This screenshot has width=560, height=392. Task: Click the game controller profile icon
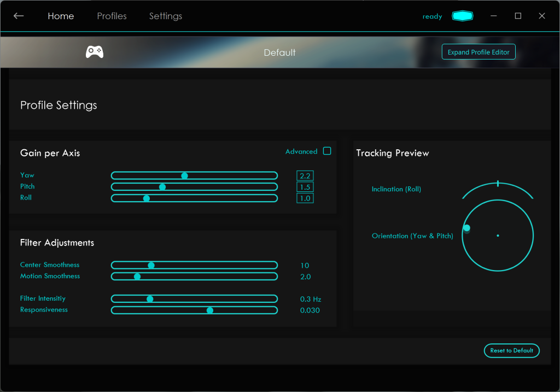point(95,52)
